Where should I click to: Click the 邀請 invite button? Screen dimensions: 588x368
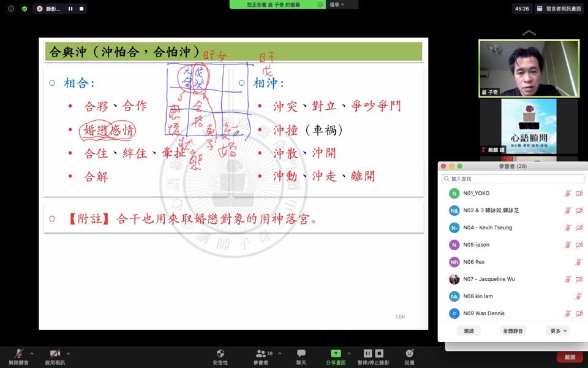click(469, 331)
